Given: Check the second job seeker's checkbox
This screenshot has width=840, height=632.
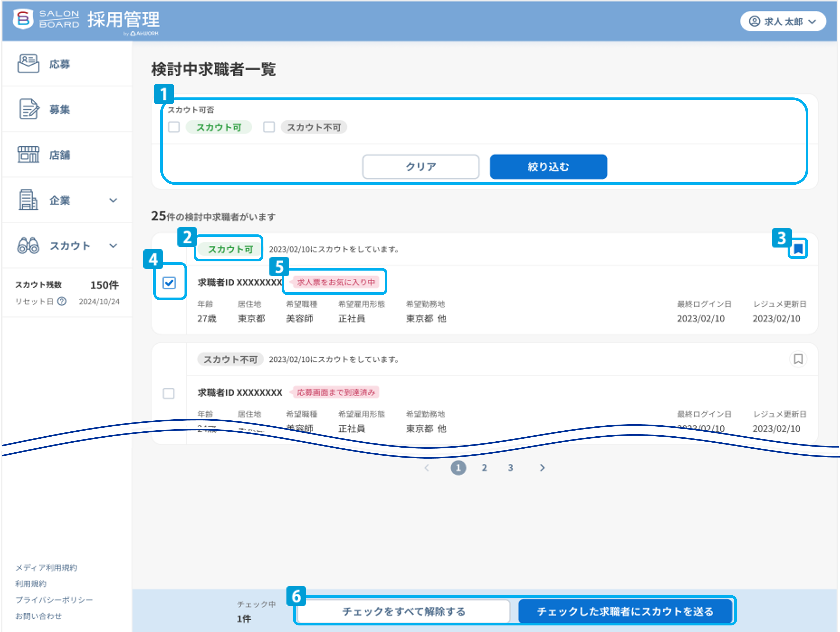Looking at the screenshot, I should click(x=169, y=393).
